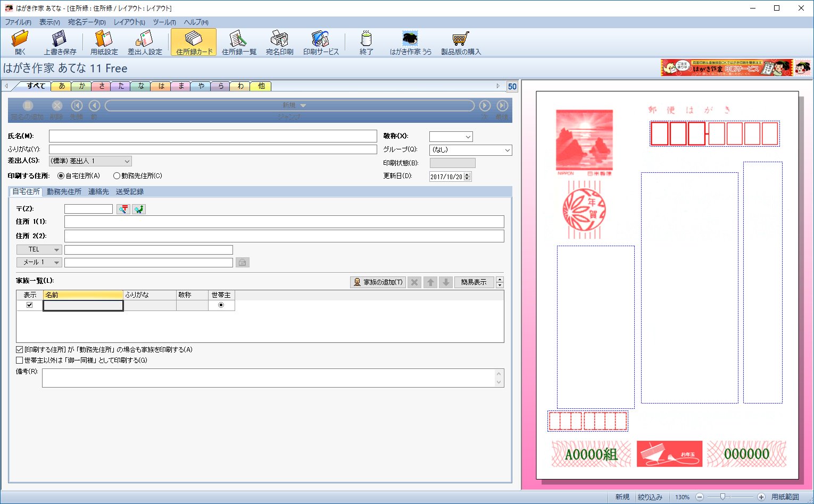Viewport: 814px width, 504px height.
Task: Click 用紙範囲 in status bar
Action: 785,497
